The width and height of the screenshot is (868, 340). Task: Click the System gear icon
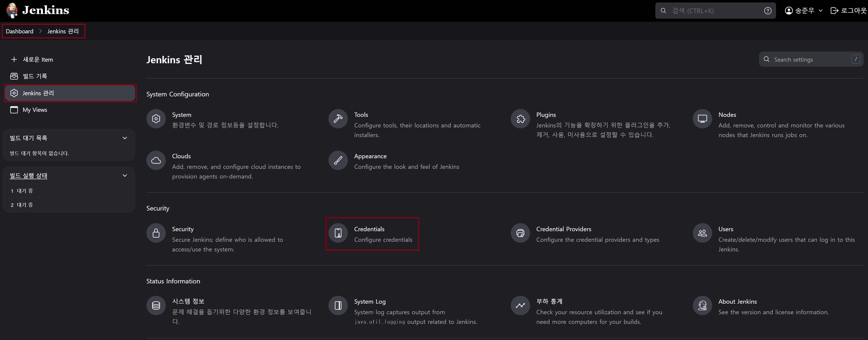(x=156, y=119)
